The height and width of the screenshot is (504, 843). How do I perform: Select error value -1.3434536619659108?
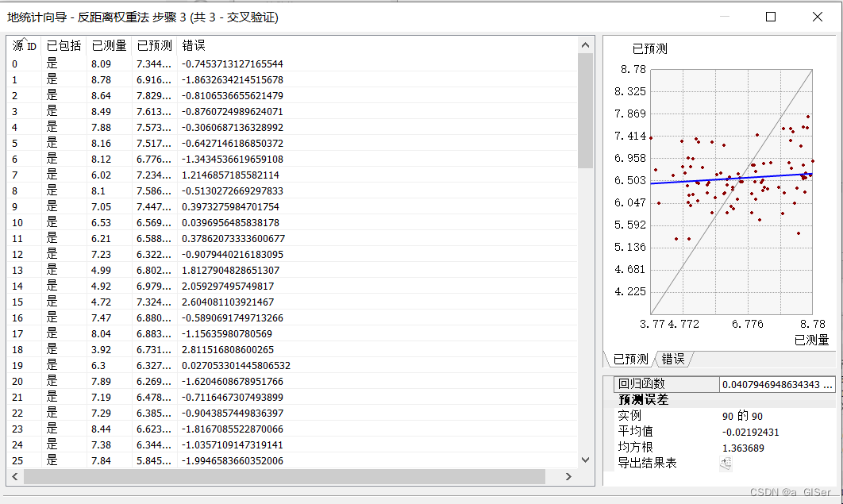(233, 159)
